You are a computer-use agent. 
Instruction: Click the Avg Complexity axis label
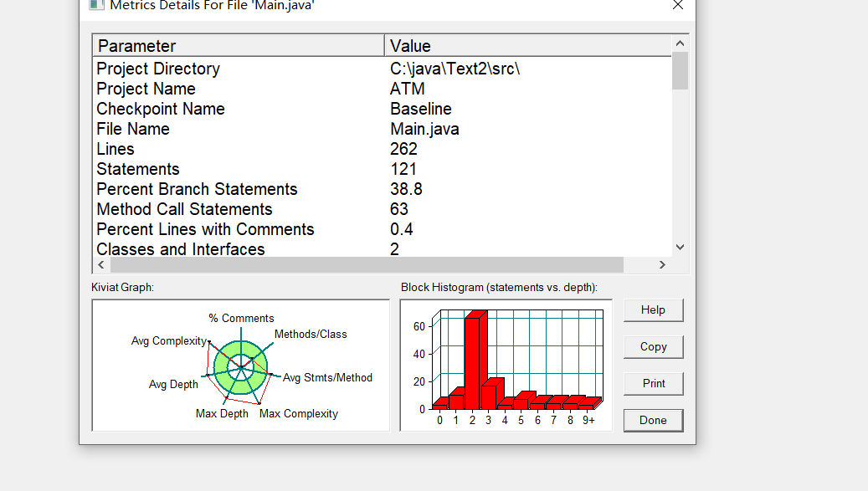[x=169, y=341]
